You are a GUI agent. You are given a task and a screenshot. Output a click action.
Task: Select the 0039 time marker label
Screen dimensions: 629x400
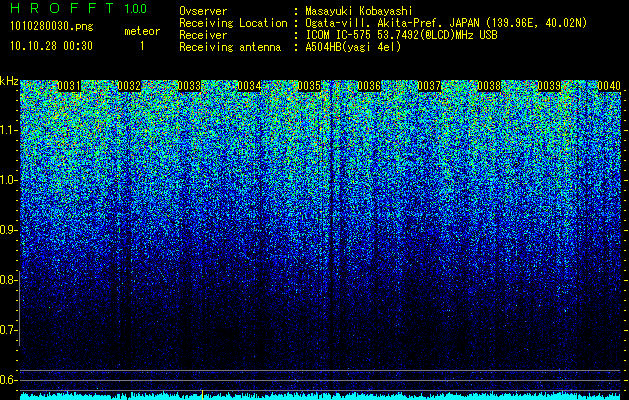549,86
